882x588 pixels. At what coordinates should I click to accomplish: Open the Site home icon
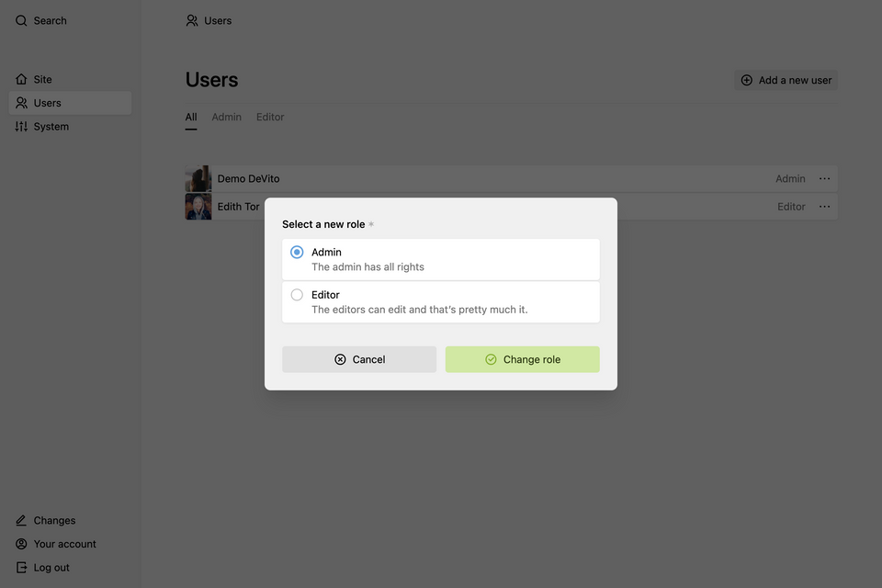click(x=21, y=79)
